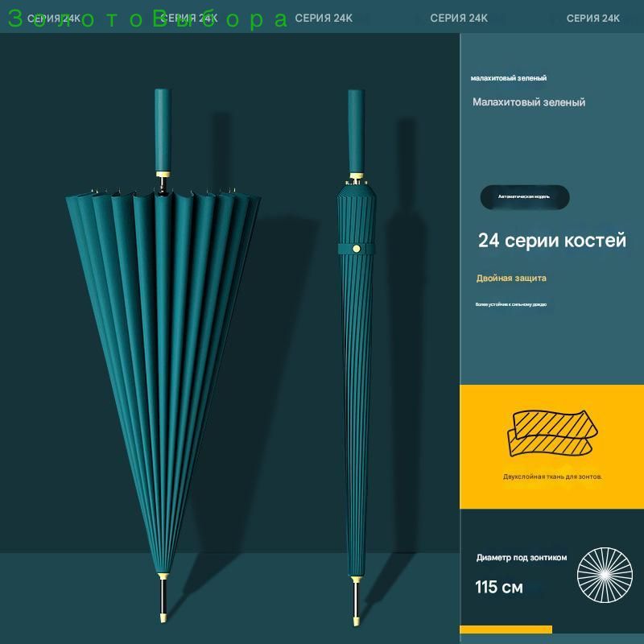Click the capitalized "Малахитовый зеленый" color title
644x644 pixels.
click(x=529, y=102)
